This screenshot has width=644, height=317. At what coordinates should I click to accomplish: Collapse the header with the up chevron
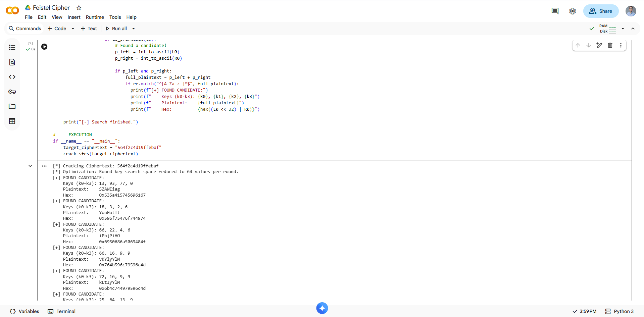tap(633, 29)
